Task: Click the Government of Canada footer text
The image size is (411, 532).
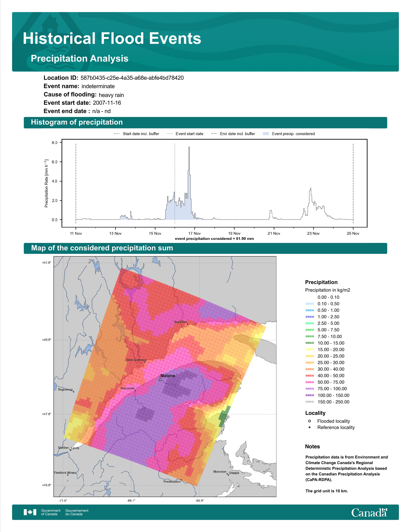Action: (x=51, y=512)
